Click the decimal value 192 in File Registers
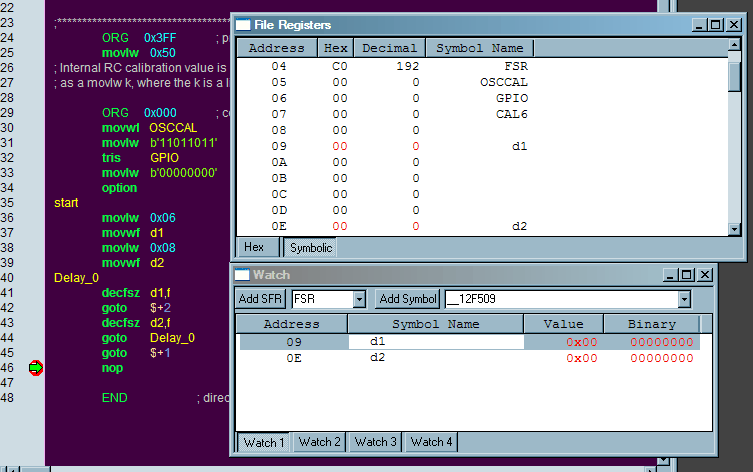 407,66
